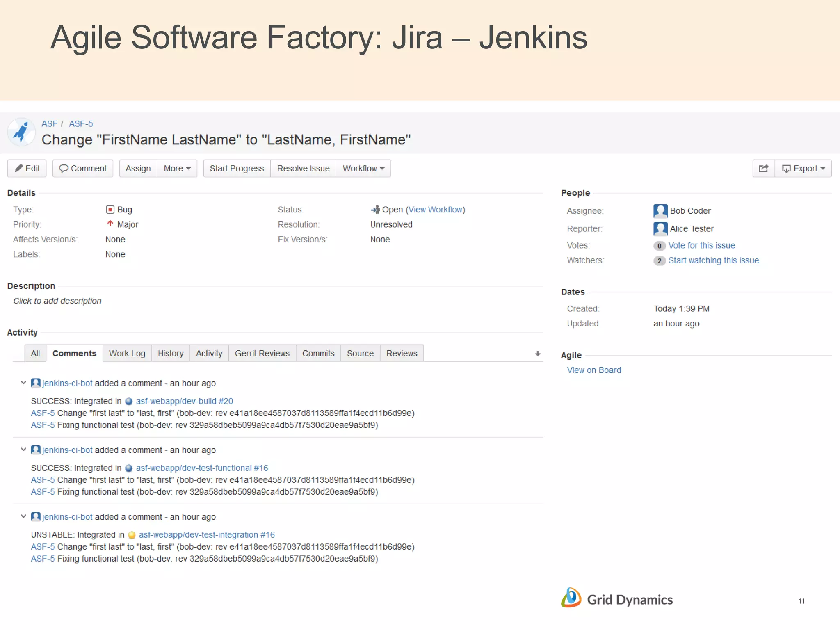Viewport: 840px width, 630px height.
Task: Switch to the All activity tab
Action: click(x=35, y=353)
